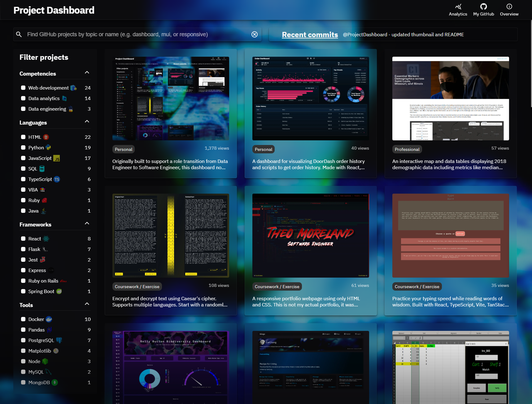532x404 pixels.
Task: Click the search magnifier icon
Action: coord(19,34)
